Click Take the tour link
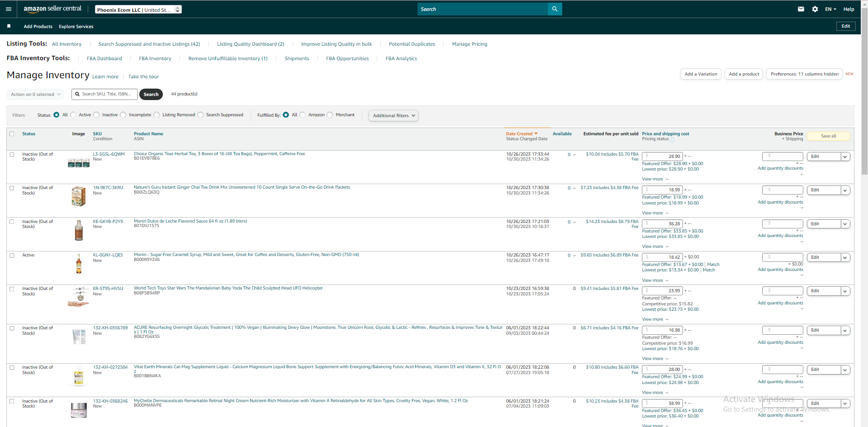Viewport: 868px width, 427px height. 143,77
